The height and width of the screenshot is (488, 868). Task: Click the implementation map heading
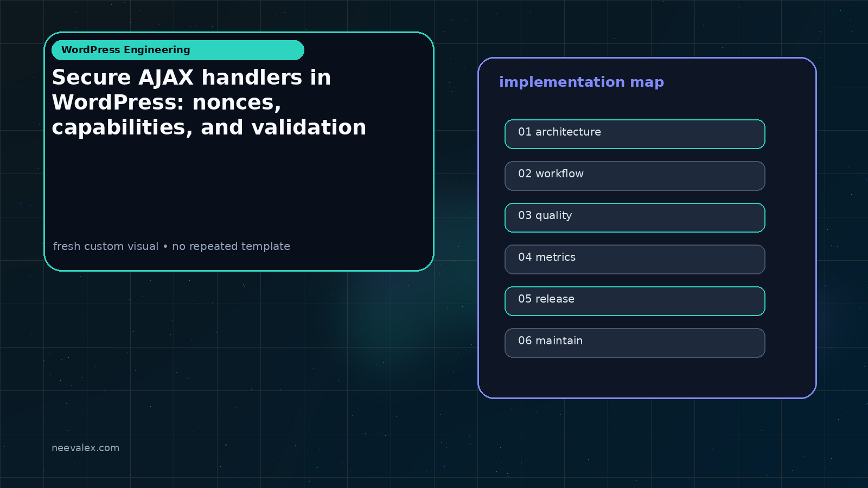click(x=582, y=82)
